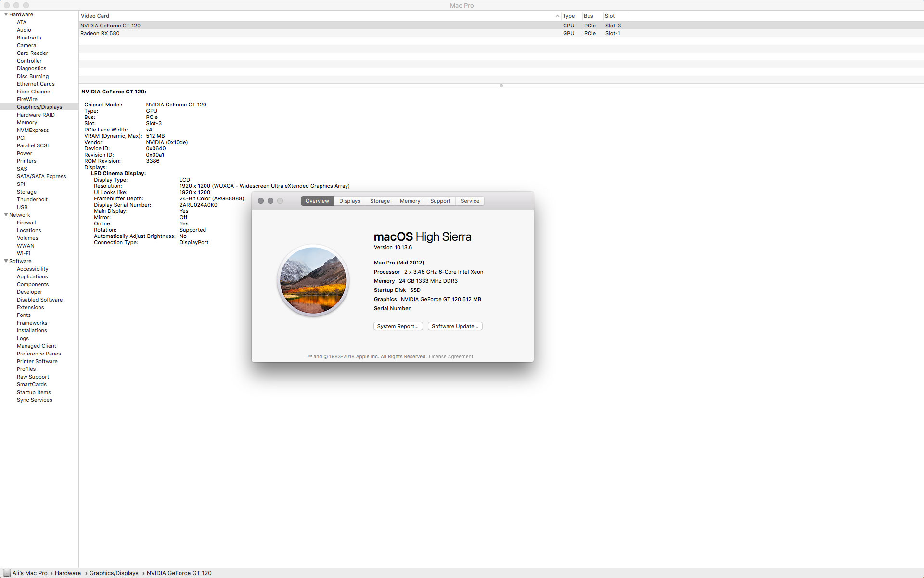Switch to the Displays tab
Viewport: 924px width, 578px height.
(x=349, y=201)
